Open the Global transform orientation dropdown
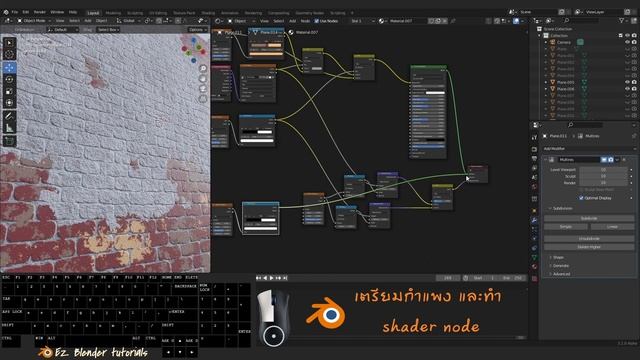The image size is (640, 360). pyautogui.click(x=128, y=21)
